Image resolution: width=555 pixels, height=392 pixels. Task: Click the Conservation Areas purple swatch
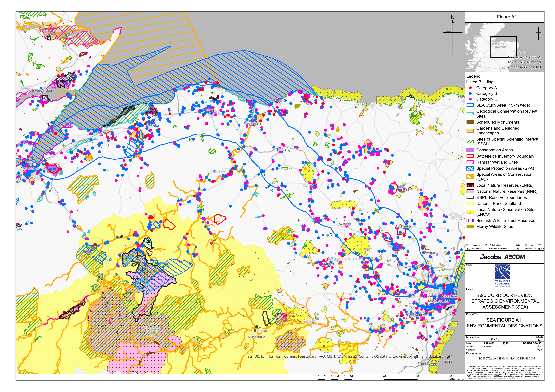pos(470,150)
